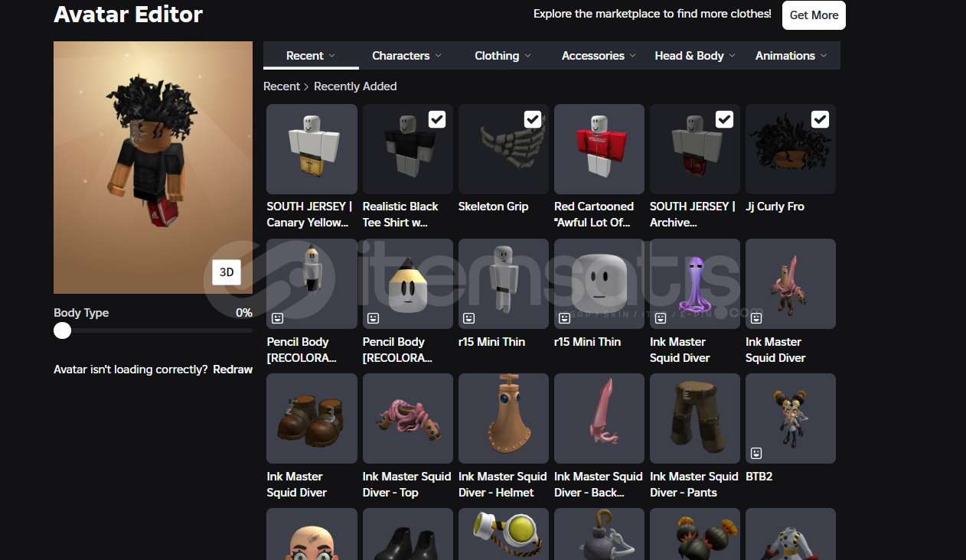966x560 pixels.
Task: Toggle the 3D avatar view button
Action: coord(227,272)
